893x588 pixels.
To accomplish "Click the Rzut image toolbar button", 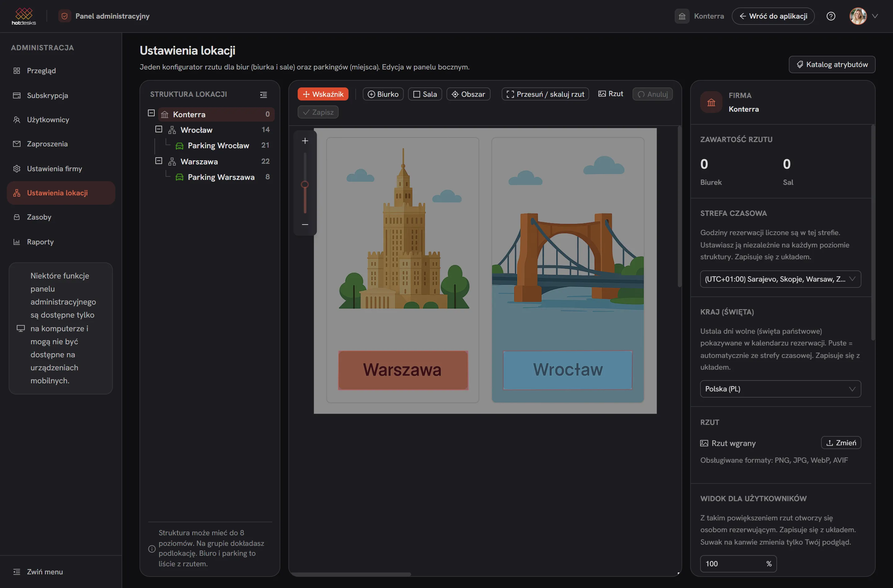I will (611, 94).
